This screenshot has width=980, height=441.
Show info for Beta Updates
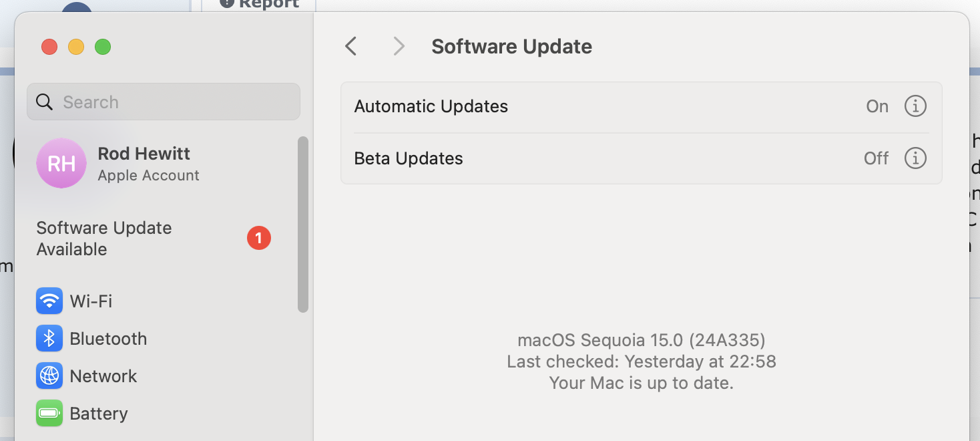[x=915, y=158]
